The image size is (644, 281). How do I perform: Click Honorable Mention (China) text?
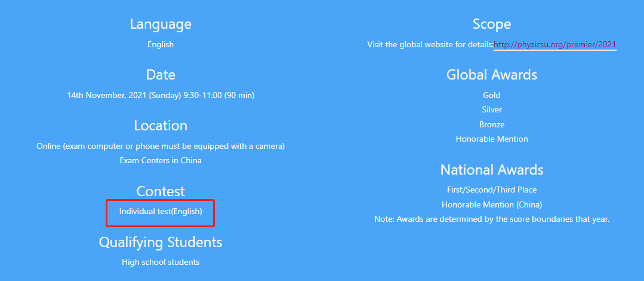(492, 204)
